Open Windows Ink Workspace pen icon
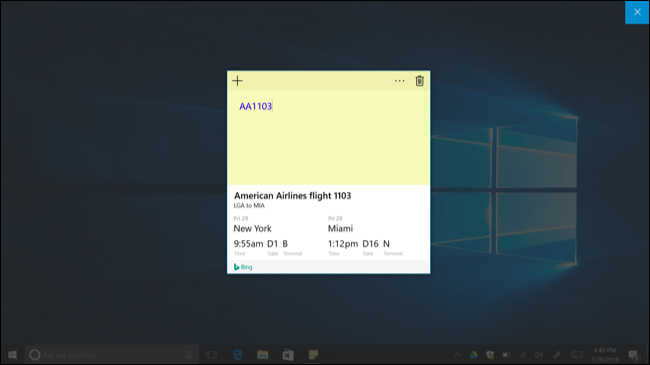Image resolution: width=650 pixels, height=365 pixels. tap(557, 355)
